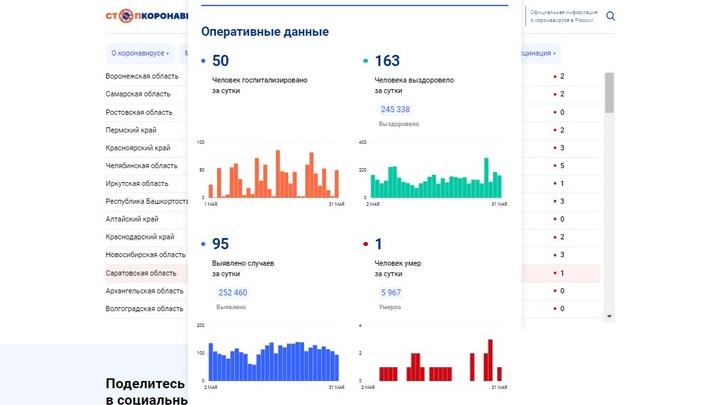Select the Воронежская область row
Screen dimensions: 720x405
point(143,77)
